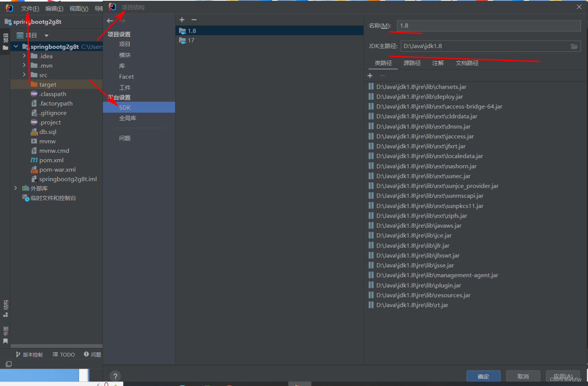Switch to the Annotations tab (注解)
588x386 pixels.
[x=438, y=63]
